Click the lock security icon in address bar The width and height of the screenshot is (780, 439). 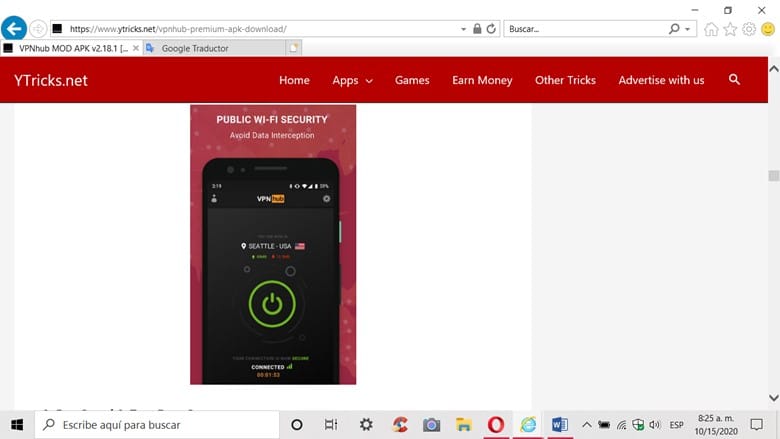pos(477,29)
